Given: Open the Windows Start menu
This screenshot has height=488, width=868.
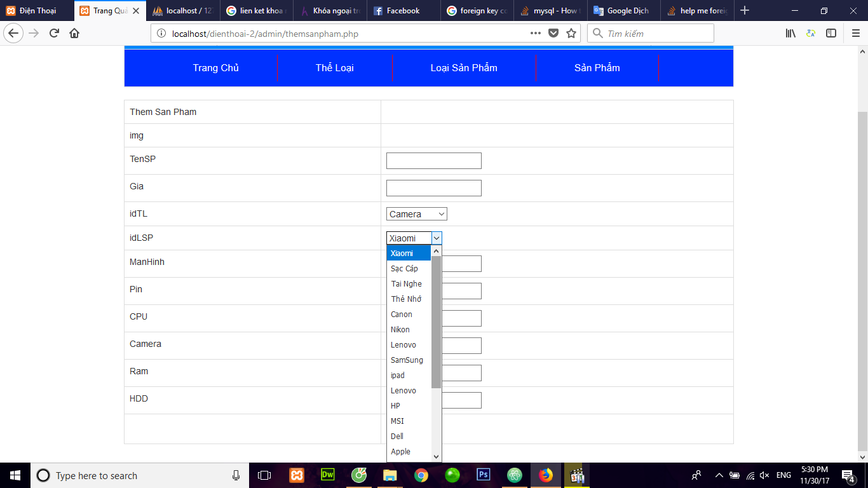Looking at the screenshot, I should pyautogui.click(x=15, y=475).
